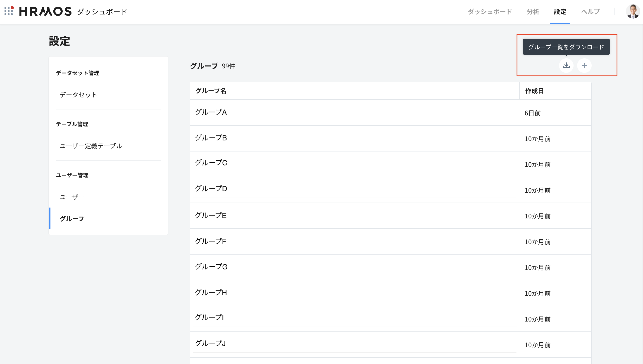This screenshot has width=643, height=364.
Task: Open the グループH row
Action: pyautogui.click(x=390, y=293)
